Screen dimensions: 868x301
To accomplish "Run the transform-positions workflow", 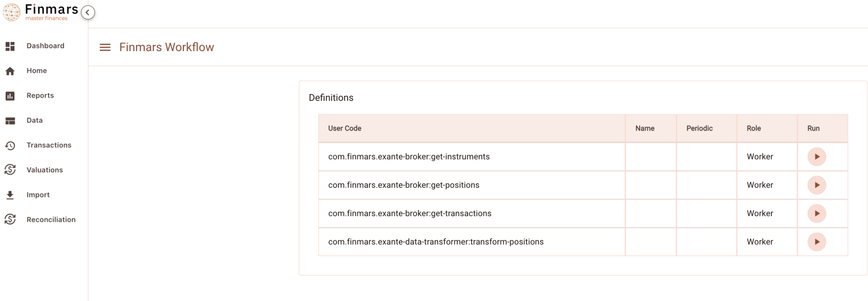I will [x=817, y=242].
